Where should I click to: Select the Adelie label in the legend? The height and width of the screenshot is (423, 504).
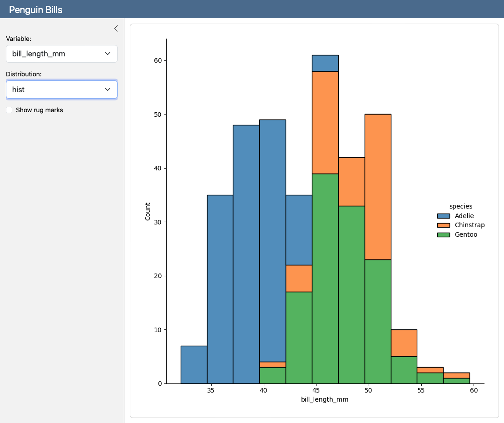(x=464, y=216)
